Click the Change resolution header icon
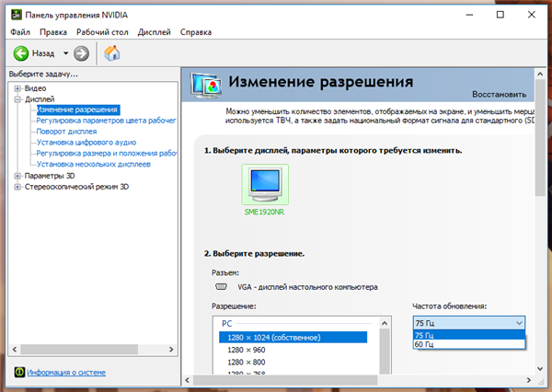Viewport: 552px width, 392px height. click(205, 84)
